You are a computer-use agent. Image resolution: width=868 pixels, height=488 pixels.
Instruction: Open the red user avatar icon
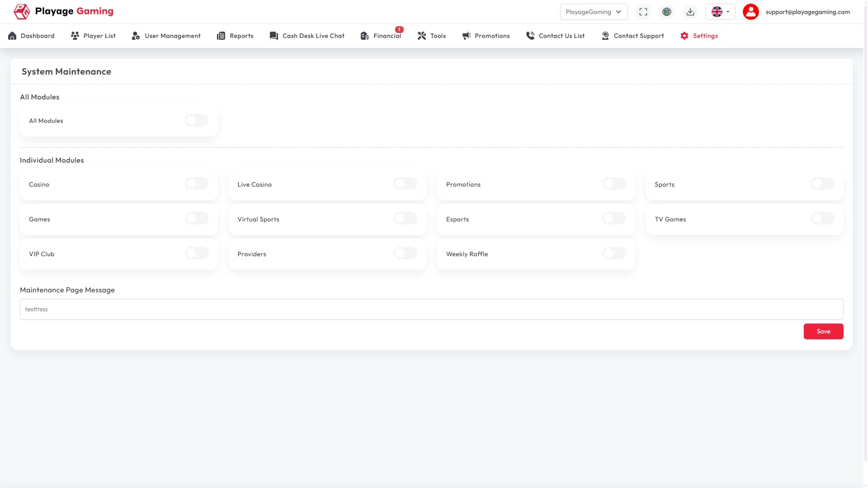coord(751,12)
